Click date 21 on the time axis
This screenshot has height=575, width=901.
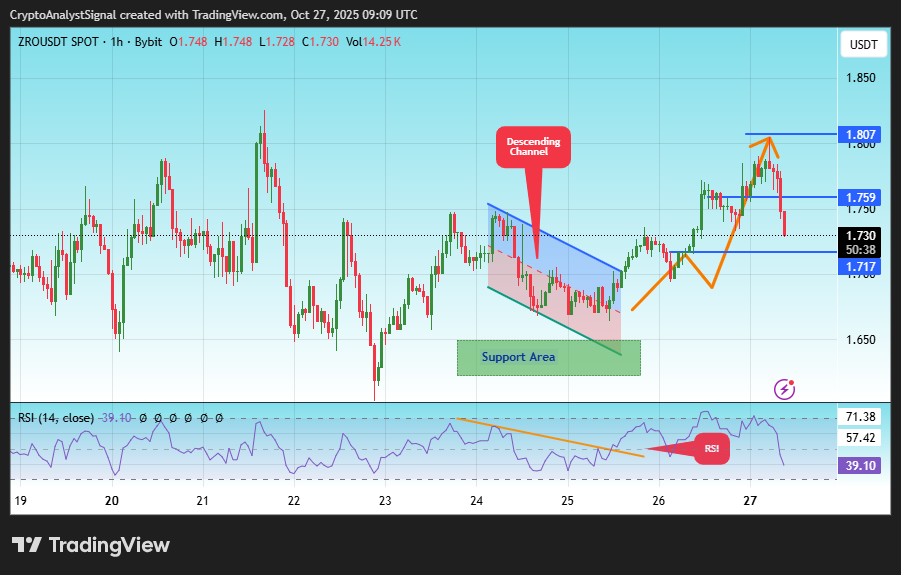tap(202, 501)
